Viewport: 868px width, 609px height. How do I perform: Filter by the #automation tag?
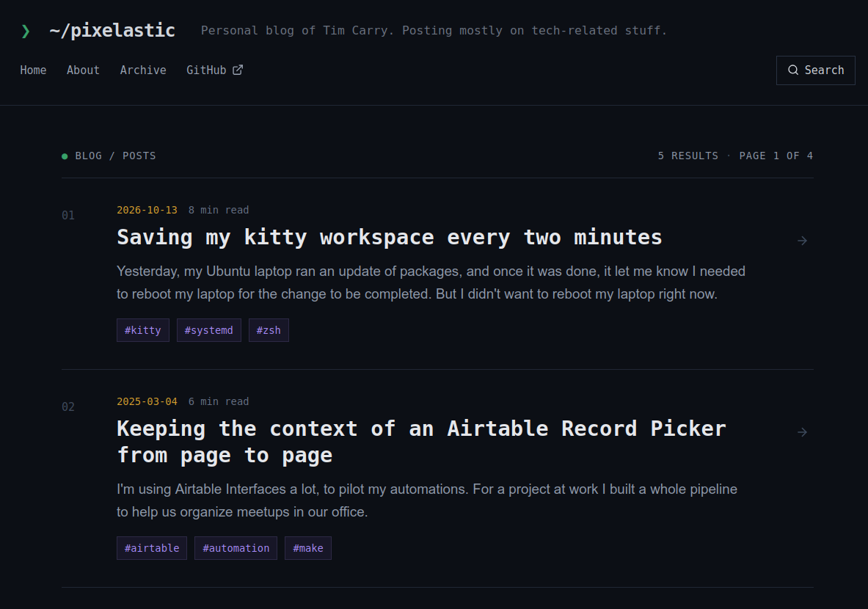236,548
